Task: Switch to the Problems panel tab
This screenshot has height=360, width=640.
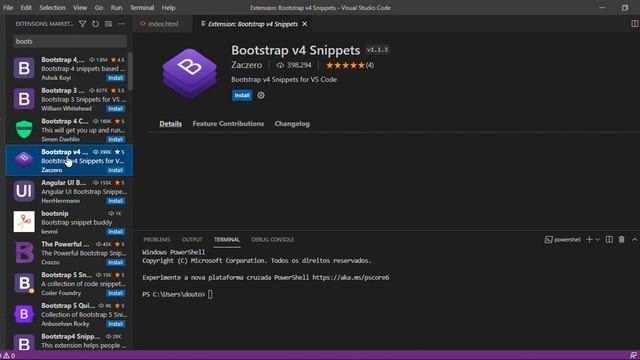Action: click(x=157, y=240)
